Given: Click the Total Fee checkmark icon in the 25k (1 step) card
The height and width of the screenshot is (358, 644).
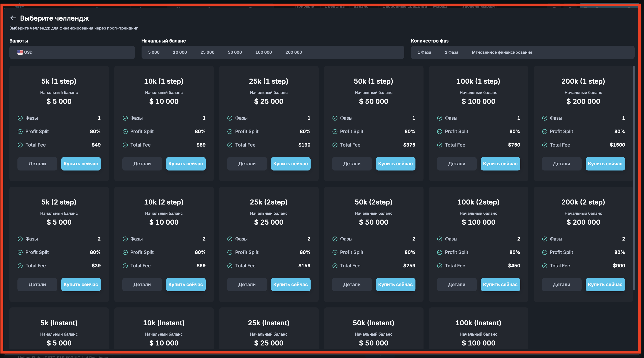Looking at the screenshot, I should 230,145.
